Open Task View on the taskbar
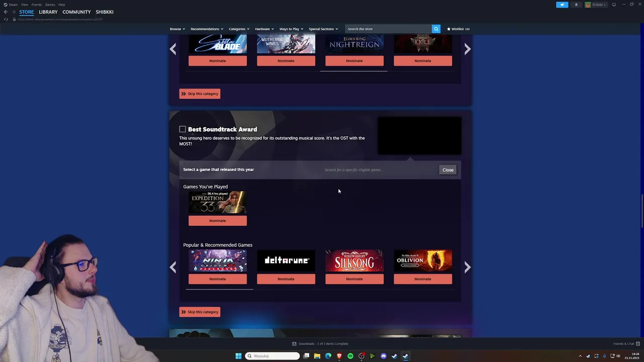Image resolution: width=644 pixels, height=362 pixels. [x=306, y=356]
